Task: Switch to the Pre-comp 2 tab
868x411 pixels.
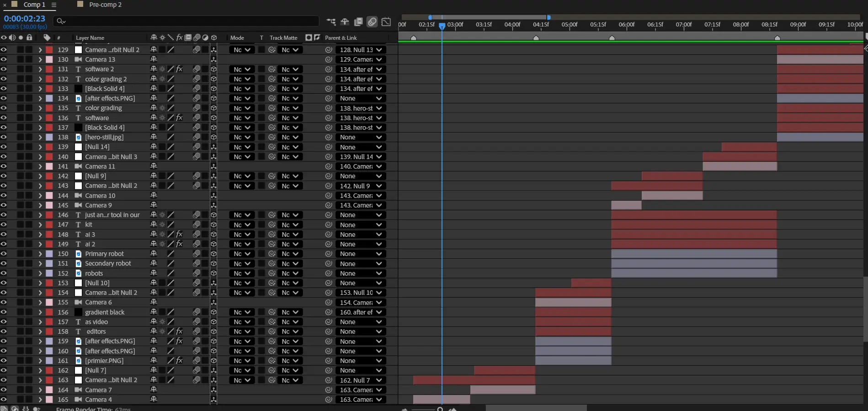Action: (x=105, y=5)
